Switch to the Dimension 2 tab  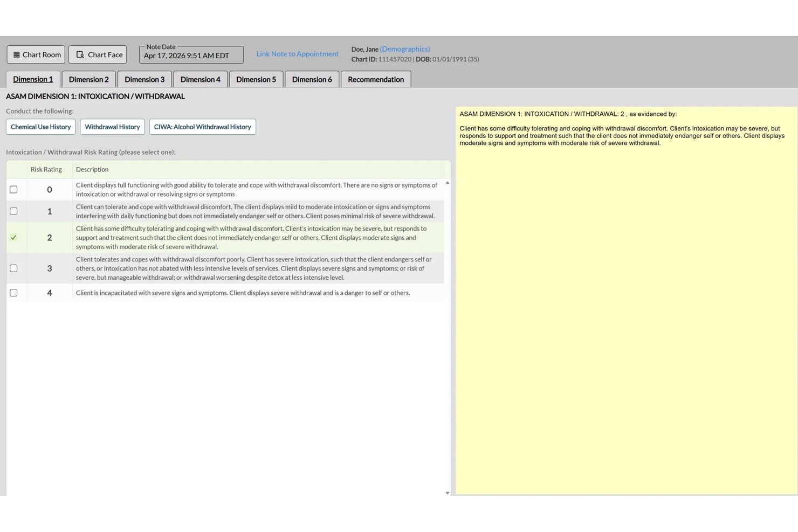coord(88,79)
